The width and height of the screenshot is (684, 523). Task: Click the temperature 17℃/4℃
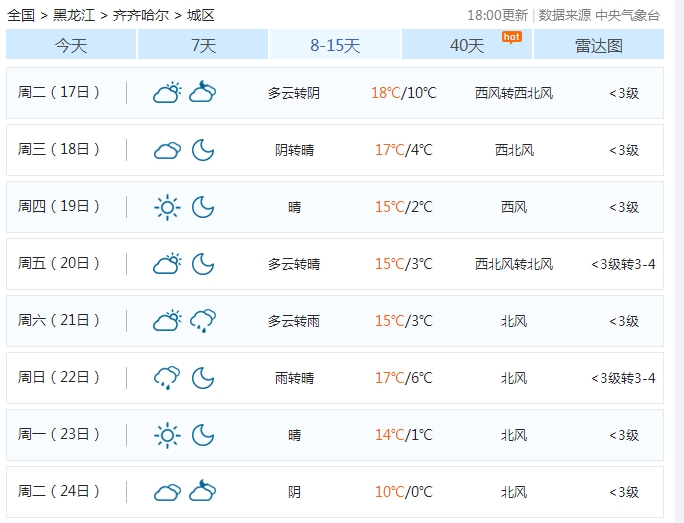pyautogui.click(x=404, y=150)
